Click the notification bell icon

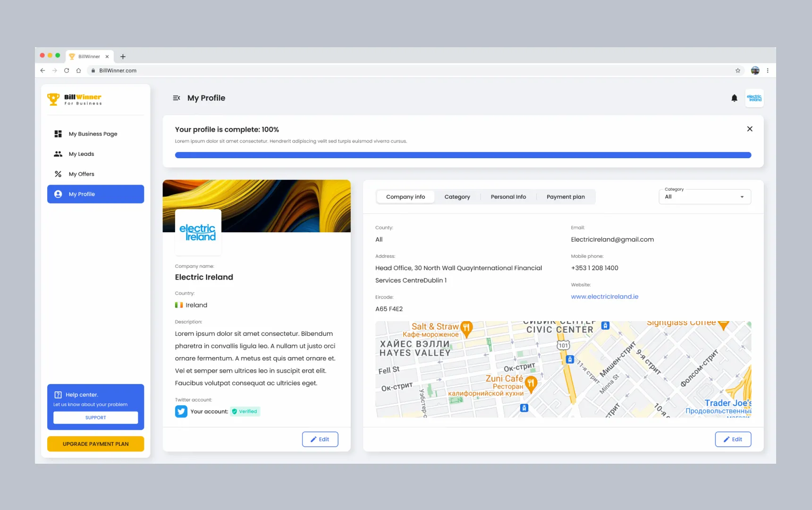click(x=734, y=98)
